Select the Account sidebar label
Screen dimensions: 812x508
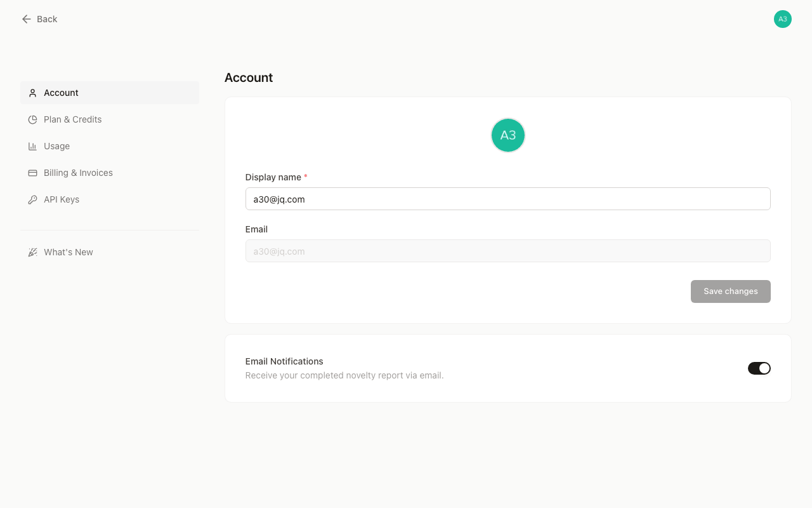point(61,93)
